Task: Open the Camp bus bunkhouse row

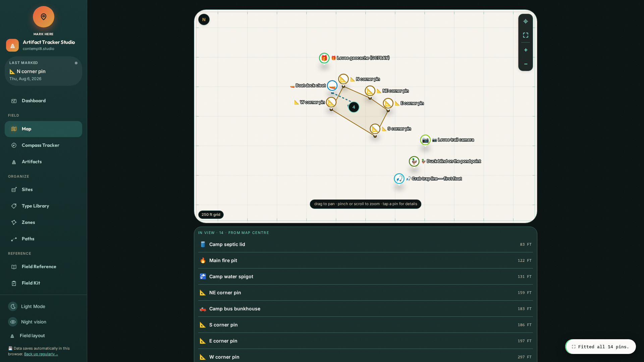Action: (x=366, y=309)
